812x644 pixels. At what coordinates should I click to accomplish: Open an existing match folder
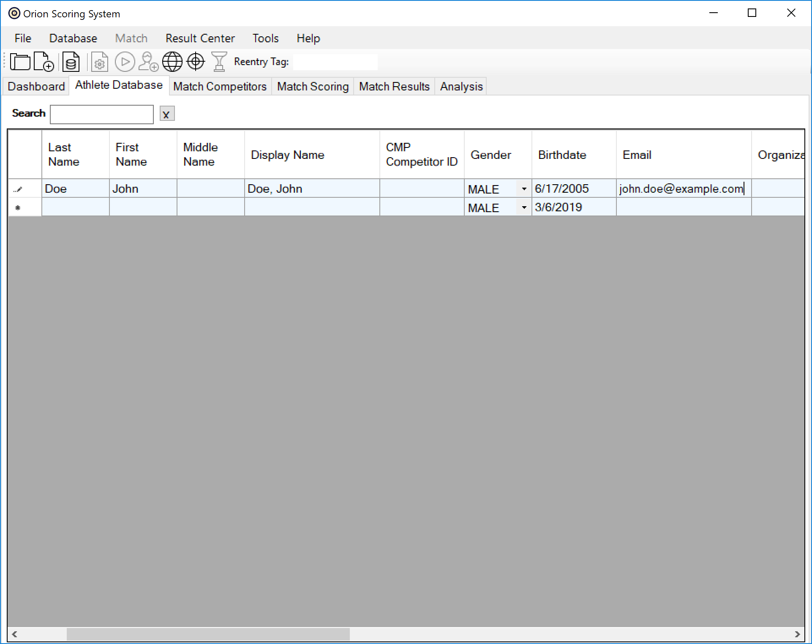tap(20, 62)
